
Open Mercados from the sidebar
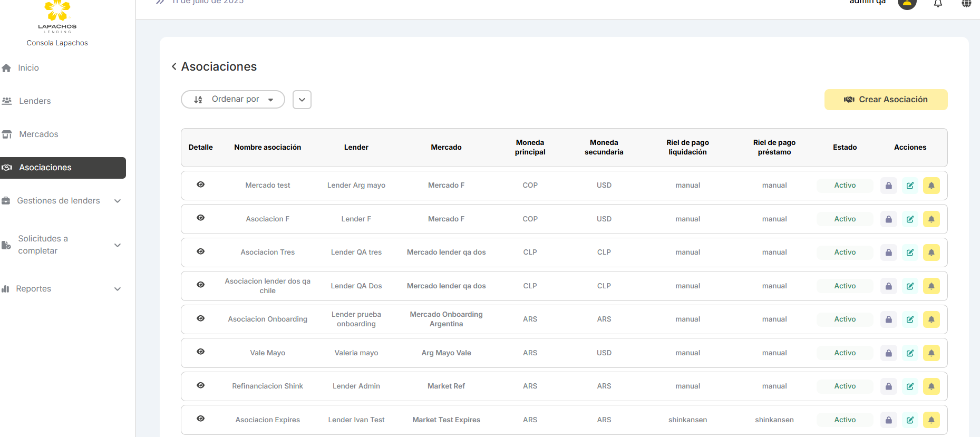coord(38,134)
